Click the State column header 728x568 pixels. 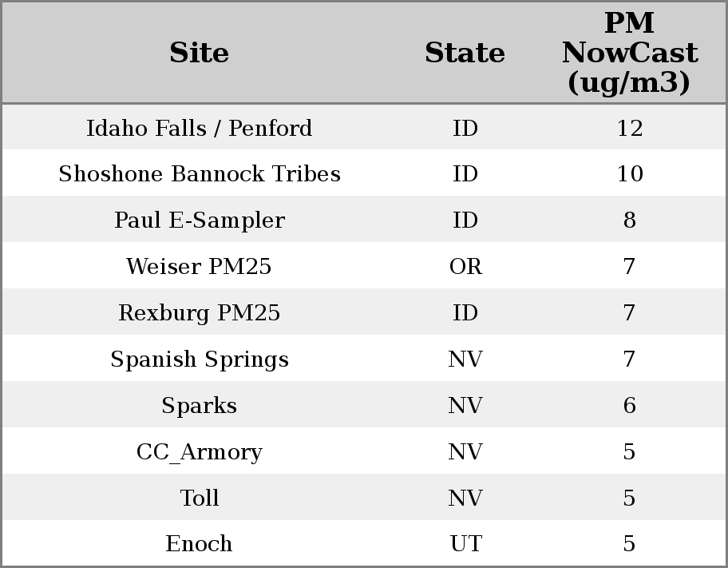[x=465, y=53]
